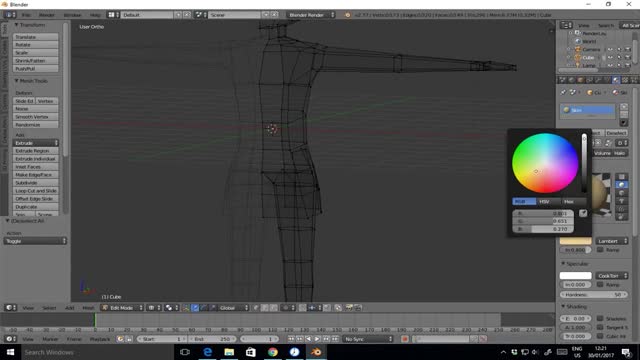Click the Translate button
The height and width of the screenshot is (360, 640).
[x=36, y=37]
